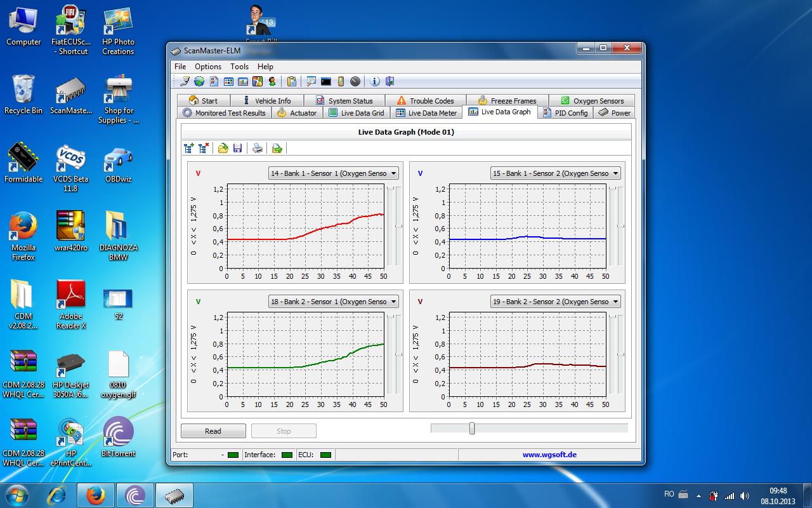Click the blue info circle toolbar icon

375,81
